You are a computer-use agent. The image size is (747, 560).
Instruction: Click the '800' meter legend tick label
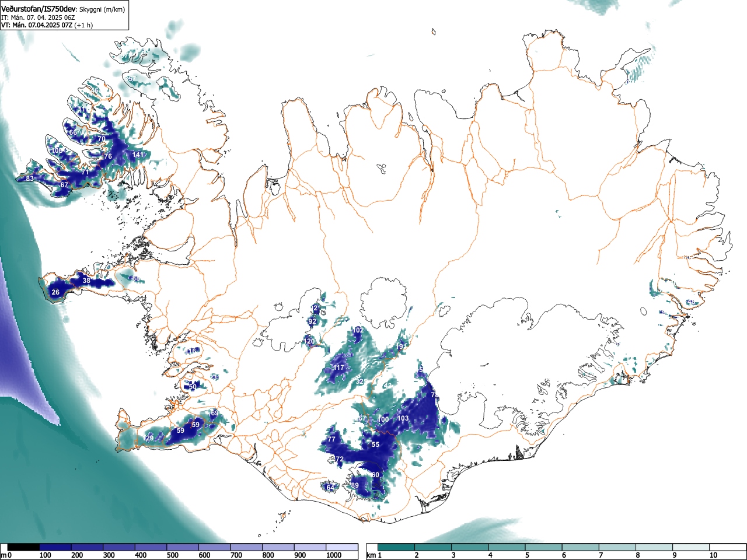[268, 555]
